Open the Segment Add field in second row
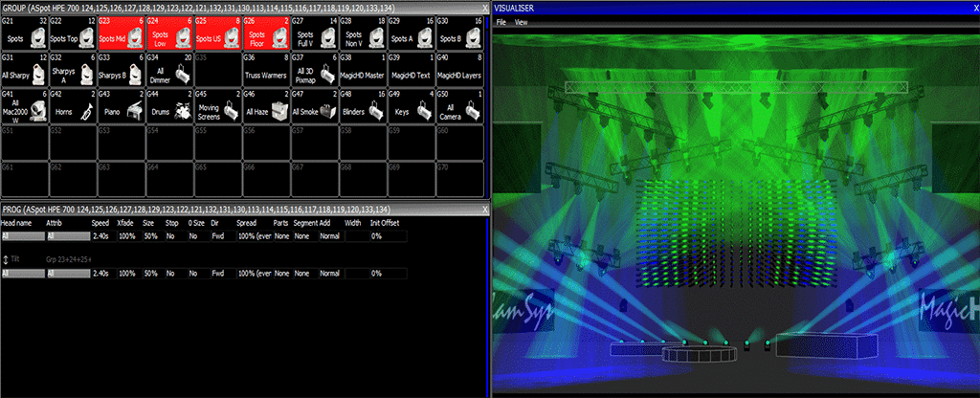The image size is (980, 398). pos(304,274)
